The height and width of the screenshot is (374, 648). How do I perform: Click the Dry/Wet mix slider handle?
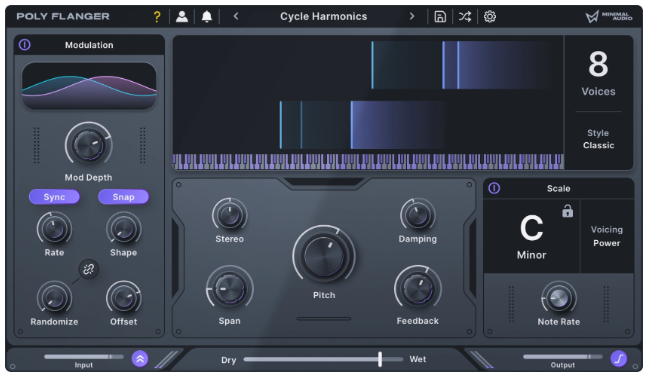tap(380, 359)
